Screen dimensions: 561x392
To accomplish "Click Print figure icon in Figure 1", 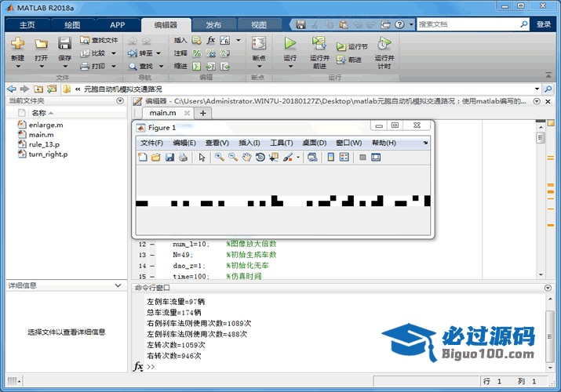I will pyautogui.click(x=183, y=158).
